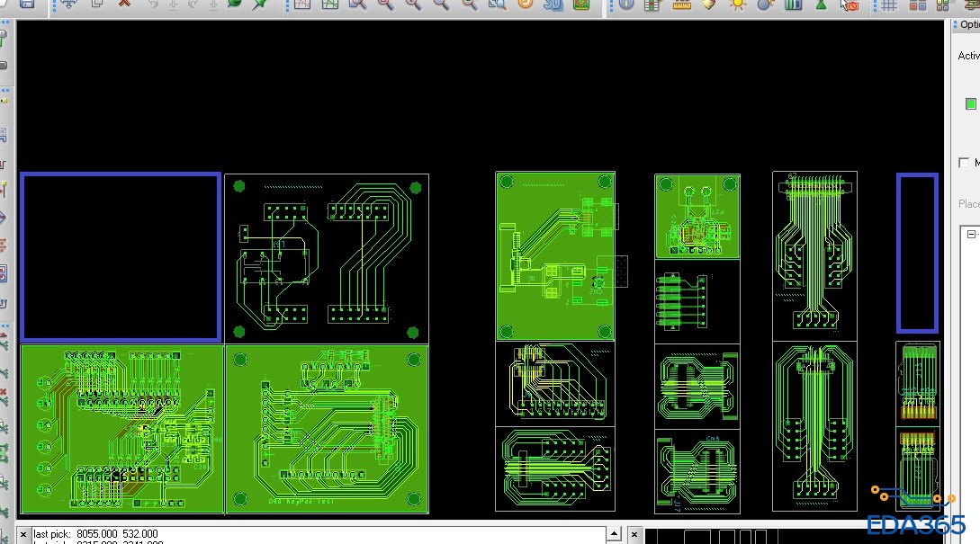Open the Options panel tab
The image size is (980, 544).
[x=967, y=25]
